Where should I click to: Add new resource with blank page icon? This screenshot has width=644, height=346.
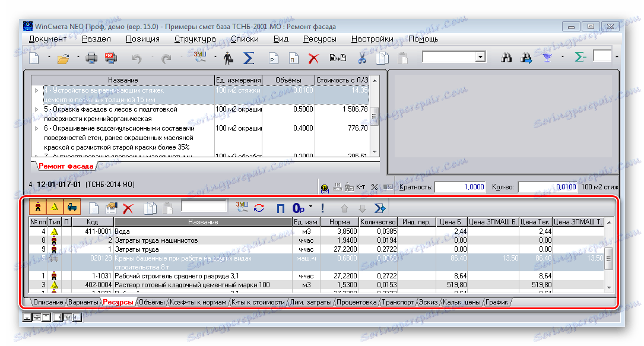pos(94,208)
